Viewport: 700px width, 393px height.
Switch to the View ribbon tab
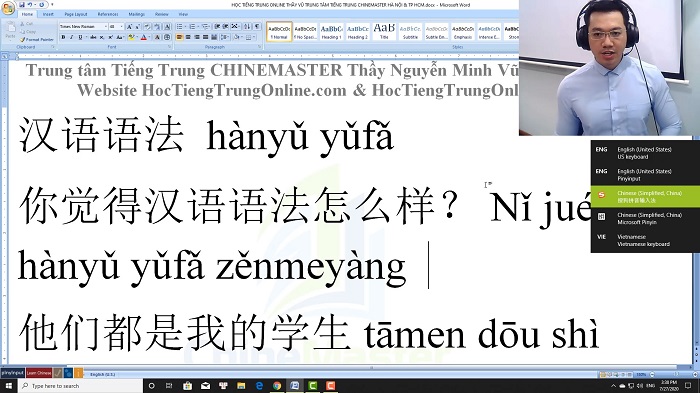click(183, 14)
